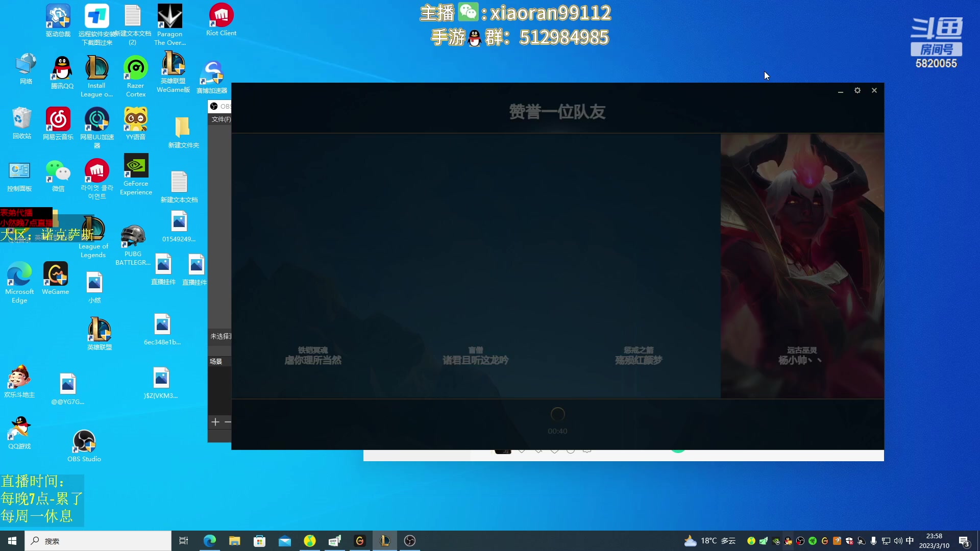The width and height of the screenshot is (980, 551).
Task: Open the OBS Studio desktop icon
Action: coord(84,446)
